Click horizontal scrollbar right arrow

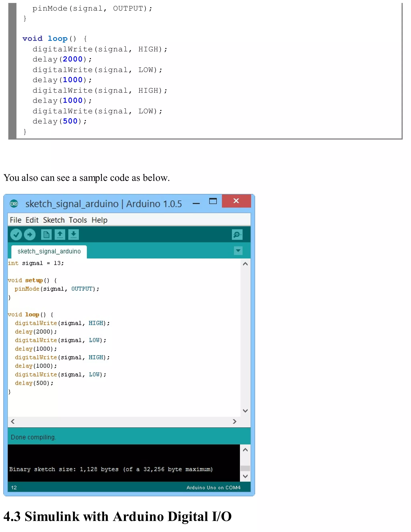click(234, 421)
